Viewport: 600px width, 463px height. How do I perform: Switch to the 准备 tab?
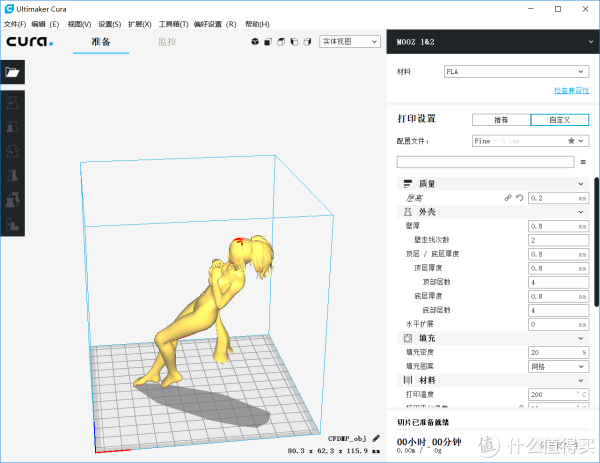(101, 42)
